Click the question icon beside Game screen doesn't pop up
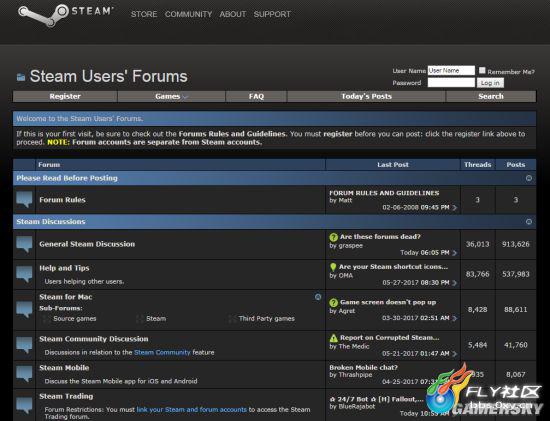This screenshot has width=550, height=421. [x=334, y=303]
